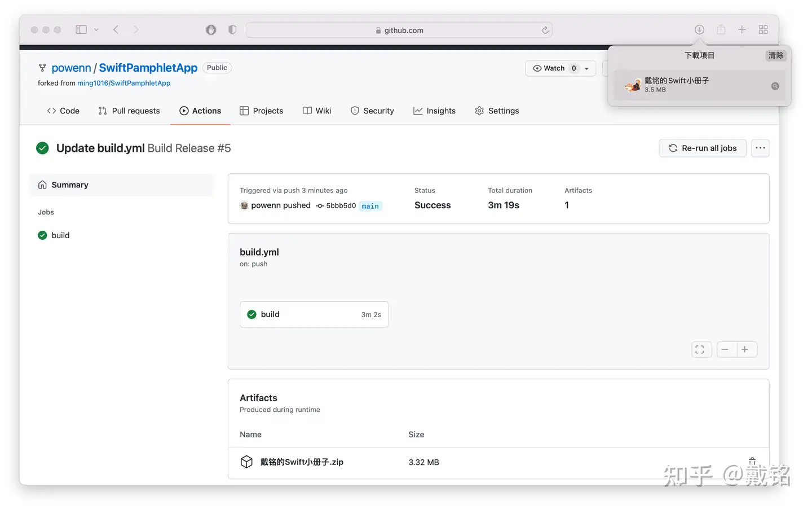Screen dimensions: 812x509
Task: Select the Actions tab
Action: 200,111
